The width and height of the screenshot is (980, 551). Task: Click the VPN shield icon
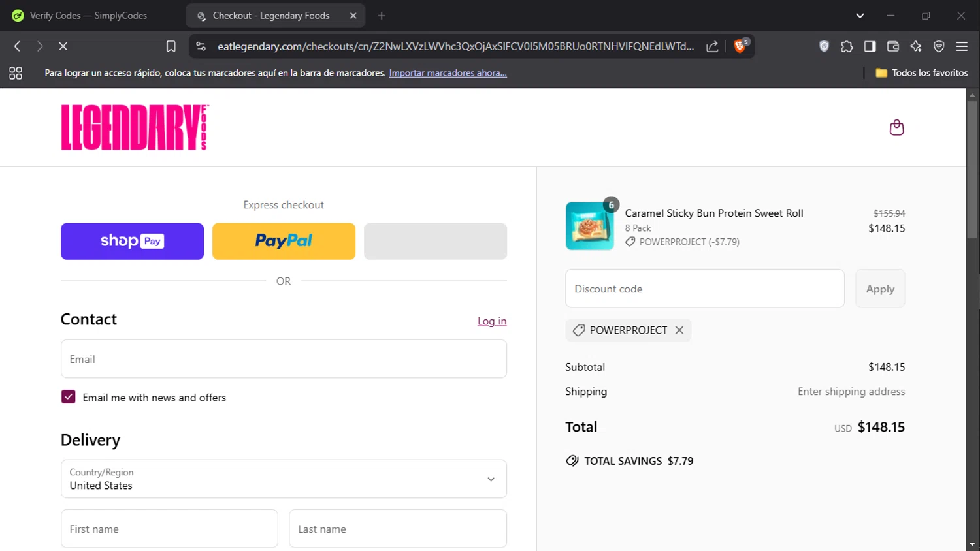(x=939, y=46)
